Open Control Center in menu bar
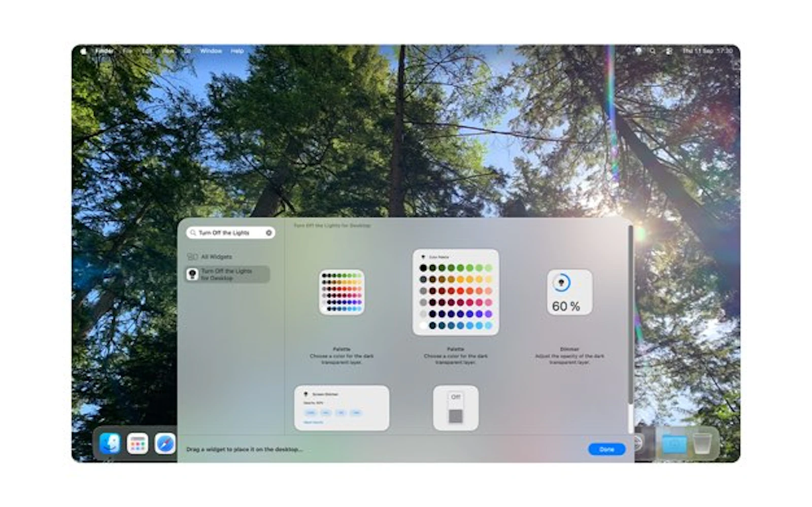Image resolution: width=812 pixels, height=507 pixels. tap(669, 51)
